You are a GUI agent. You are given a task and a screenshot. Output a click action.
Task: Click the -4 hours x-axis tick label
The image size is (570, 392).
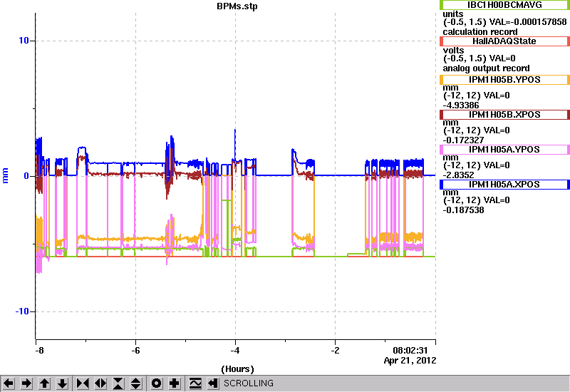point(235,351)
